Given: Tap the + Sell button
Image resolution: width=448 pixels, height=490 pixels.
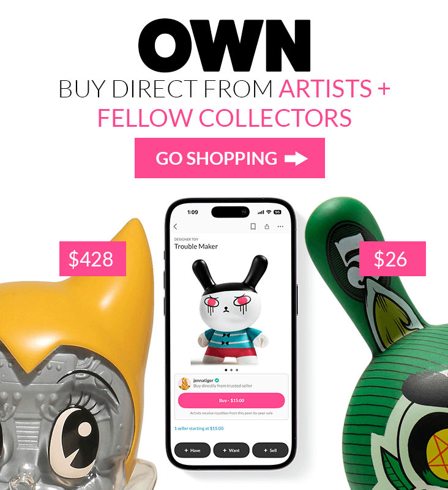Looking at the screenshot, I should (x=270, y=450).
